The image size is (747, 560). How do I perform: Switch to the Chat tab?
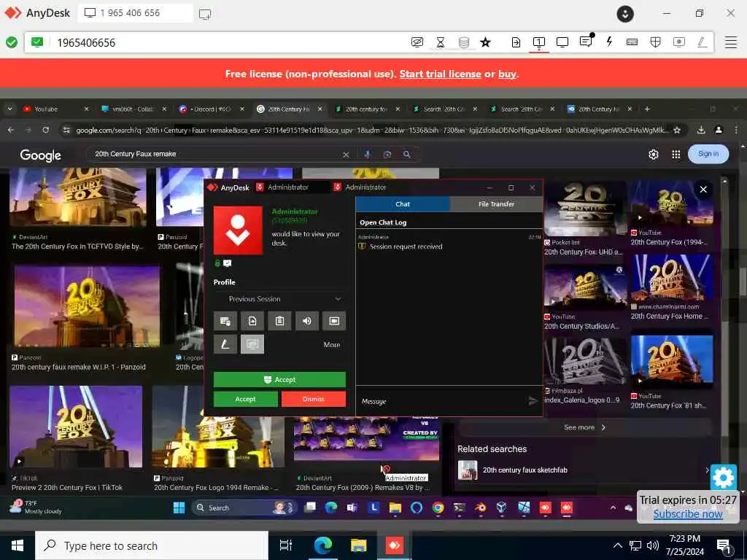tap(403, 204)
